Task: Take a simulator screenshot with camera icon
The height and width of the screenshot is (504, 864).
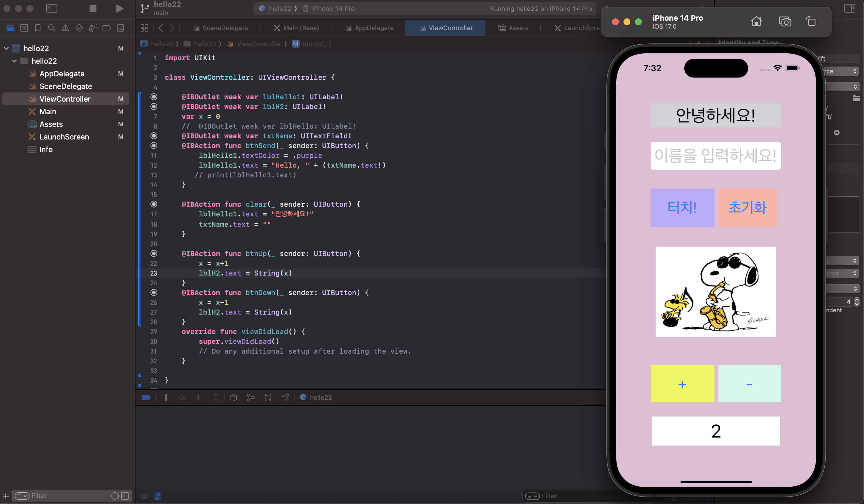Action: coord(785,22)
